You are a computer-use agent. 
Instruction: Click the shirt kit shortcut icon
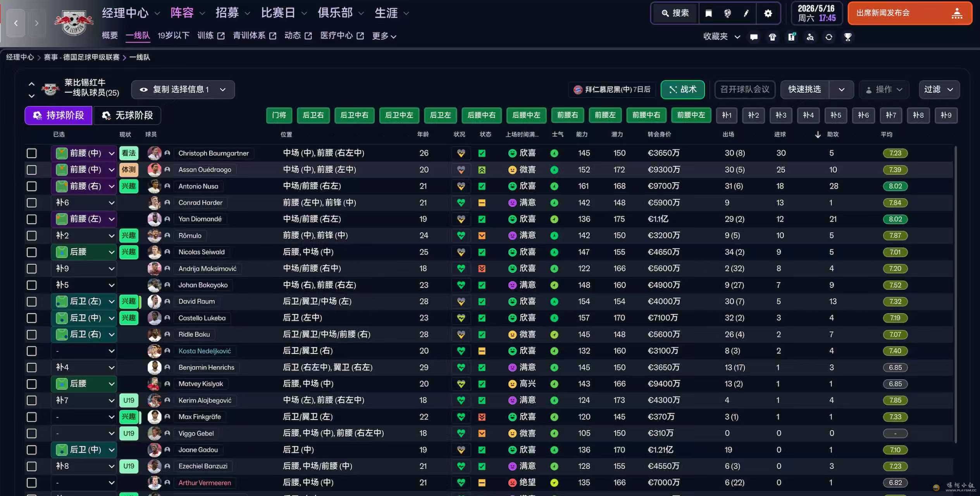(x=772, y=37)
